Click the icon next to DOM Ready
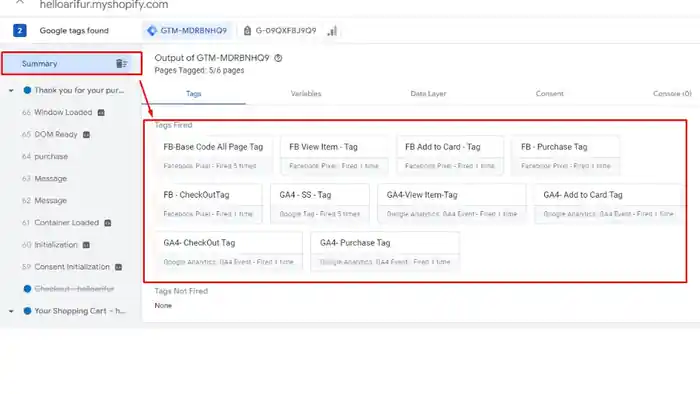This screenshot has width=700, height=394. click(x=87, y=134)
